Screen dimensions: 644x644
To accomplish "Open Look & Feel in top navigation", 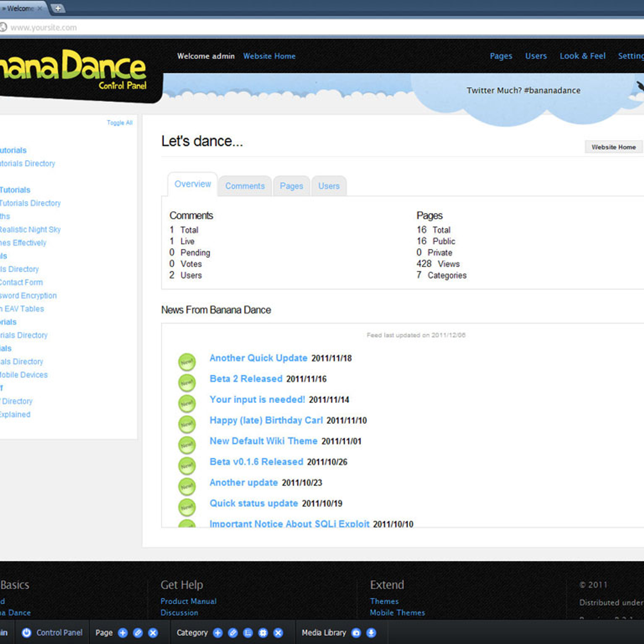I will pos(582,56).
